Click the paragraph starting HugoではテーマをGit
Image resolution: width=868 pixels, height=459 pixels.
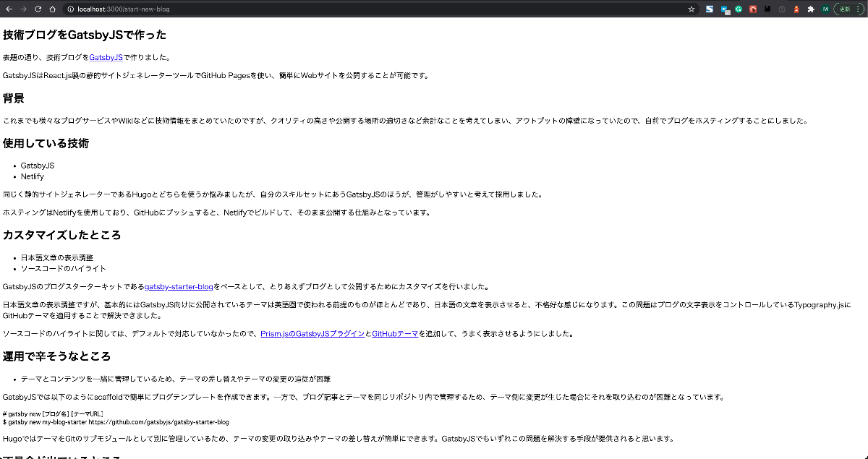339,439
